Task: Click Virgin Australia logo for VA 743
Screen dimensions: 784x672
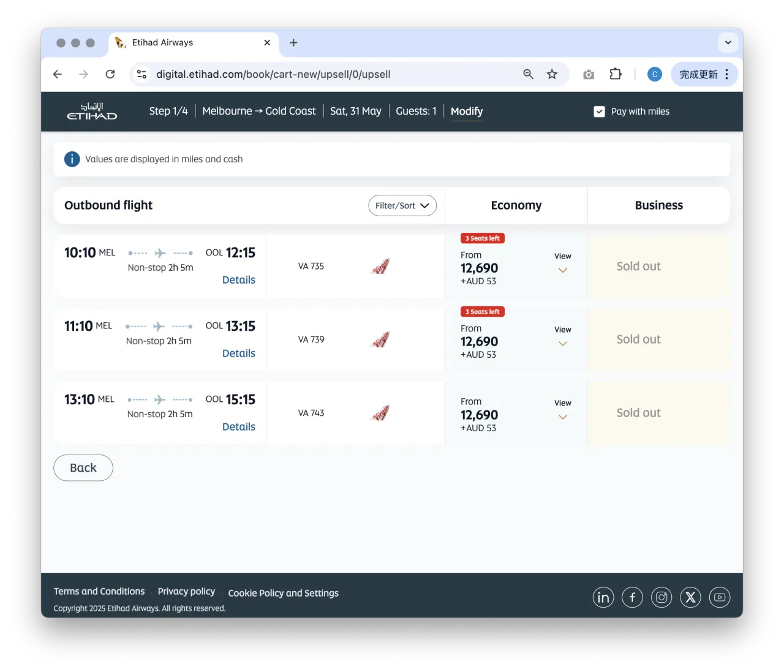Action: coord(381,413)
